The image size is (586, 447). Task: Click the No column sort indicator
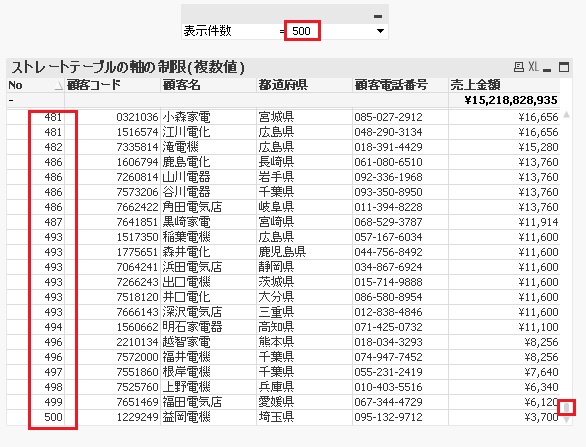point(59,86)
